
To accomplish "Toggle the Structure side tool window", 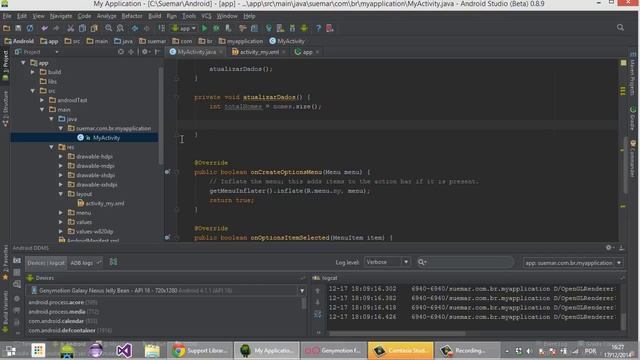I will tap(5, 109).
